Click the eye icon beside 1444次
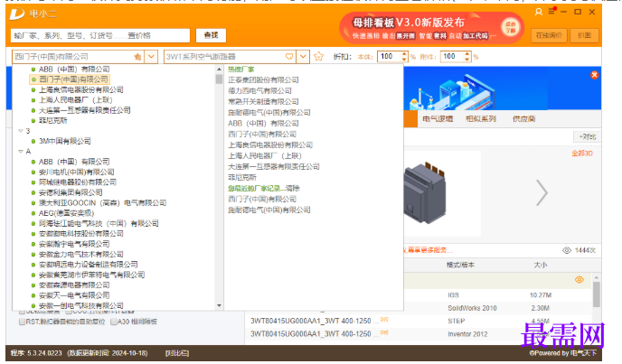Image resolution: width=622 pixels, height=364 pixels. click(x=567, y=250)
